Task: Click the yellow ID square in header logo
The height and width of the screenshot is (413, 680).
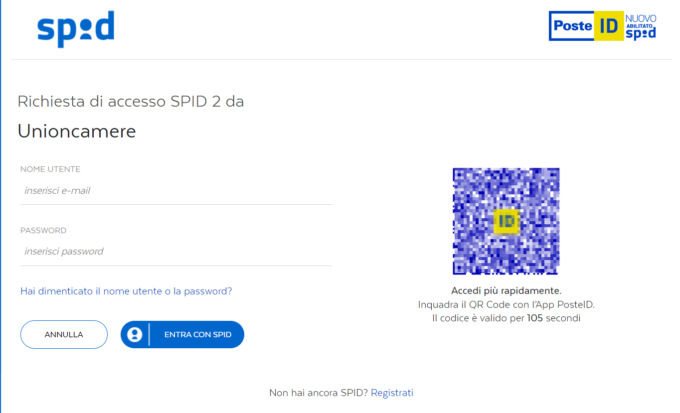Action: pyautogui.click(x=608, y=26)
